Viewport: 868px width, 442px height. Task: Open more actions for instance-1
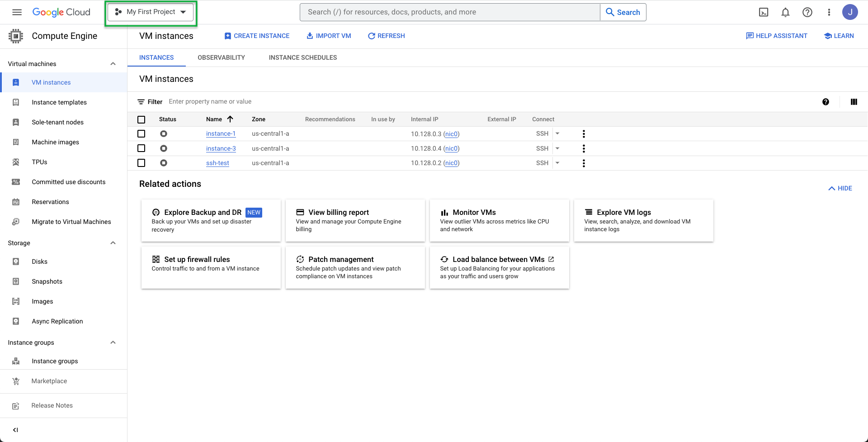(x=584, y=134)
